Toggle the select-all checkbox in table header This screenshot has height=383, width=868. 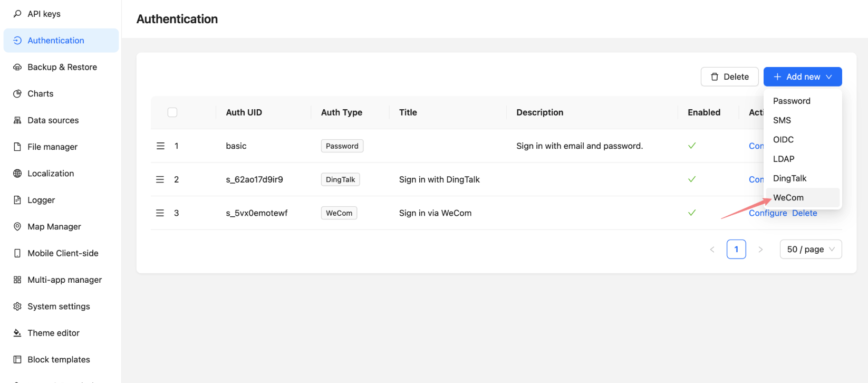[172, 112]
